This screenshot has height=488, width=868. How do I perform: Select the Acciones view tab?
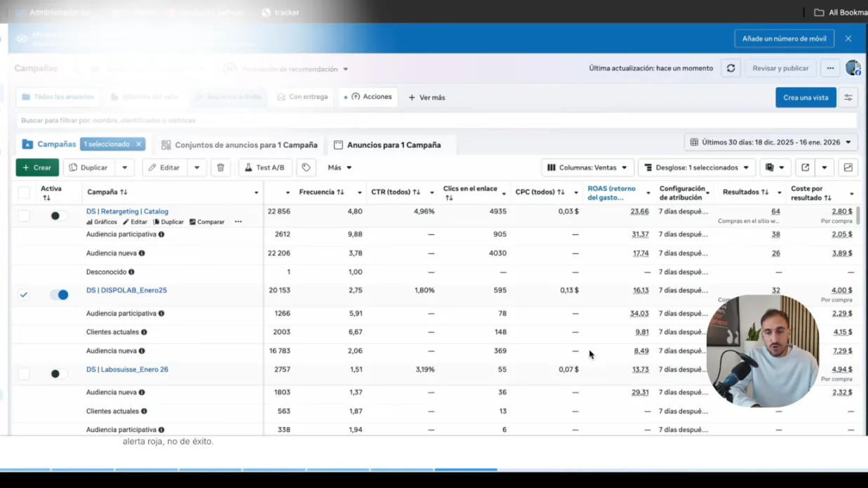click(368, 97)
